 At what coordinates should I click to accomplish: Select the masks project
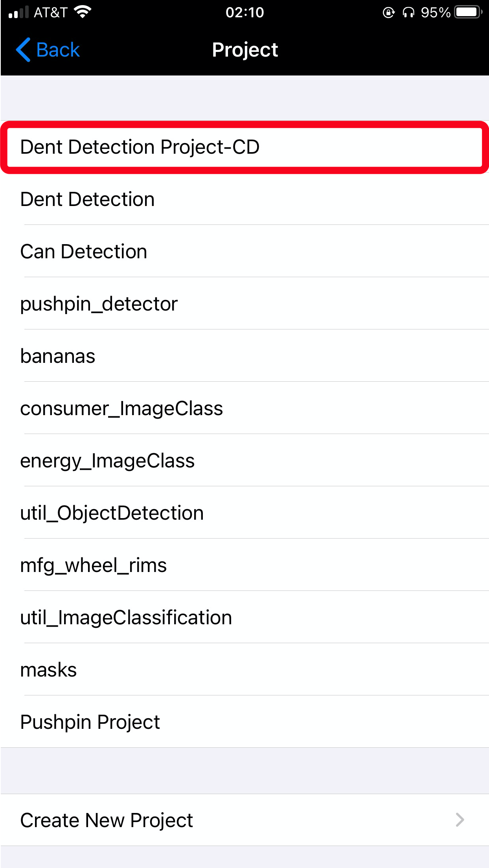tap(244, 669)
